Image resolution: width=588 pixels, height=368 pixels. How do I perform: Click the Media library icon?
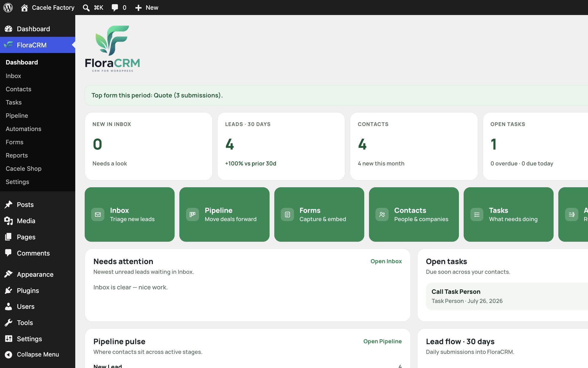[9, 221]
